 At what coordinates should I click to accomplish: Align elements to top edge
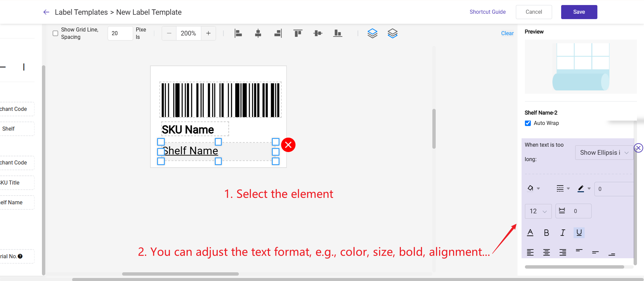click(298, 33)
